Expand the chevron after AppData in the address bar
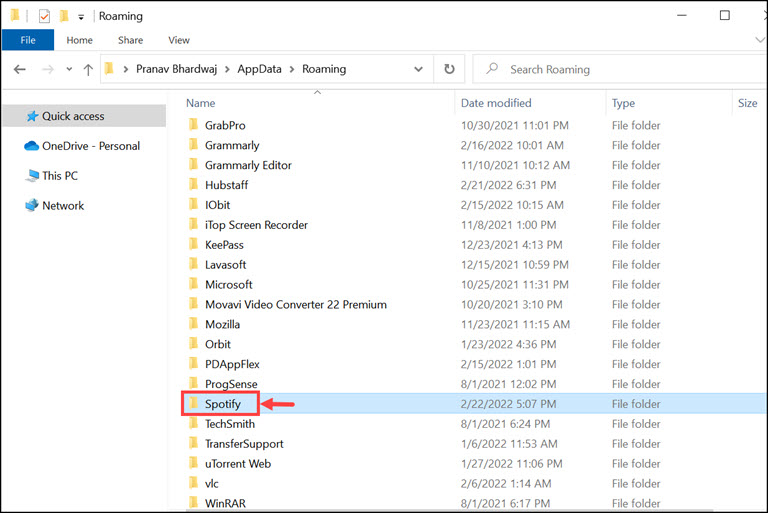 pos(292,70)
